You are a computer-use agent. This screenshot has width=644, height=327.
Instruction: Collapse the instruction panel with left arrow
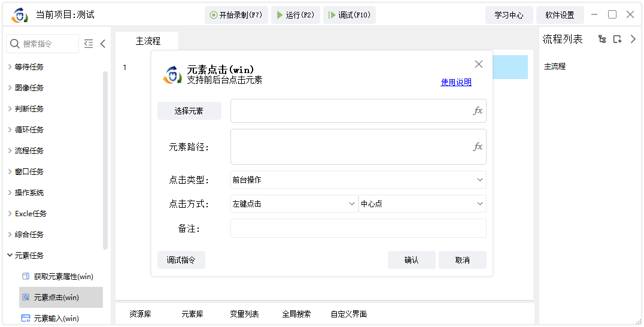coord(103,44)
